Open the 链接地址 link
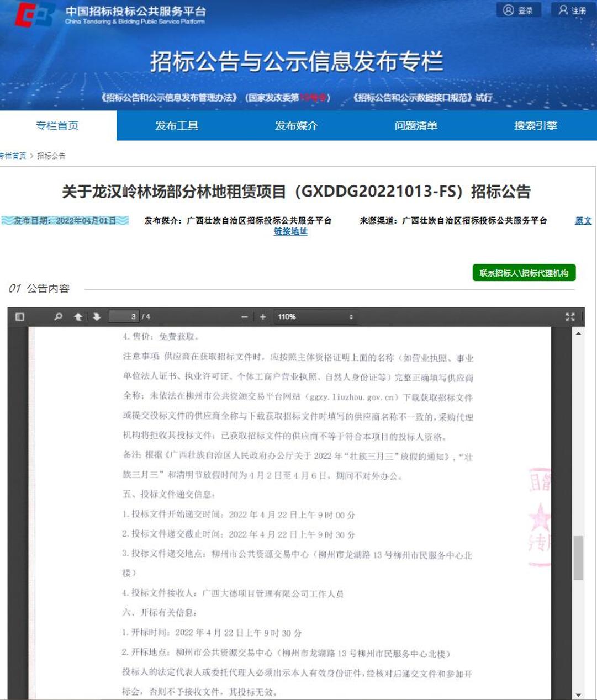 (290, 231)
